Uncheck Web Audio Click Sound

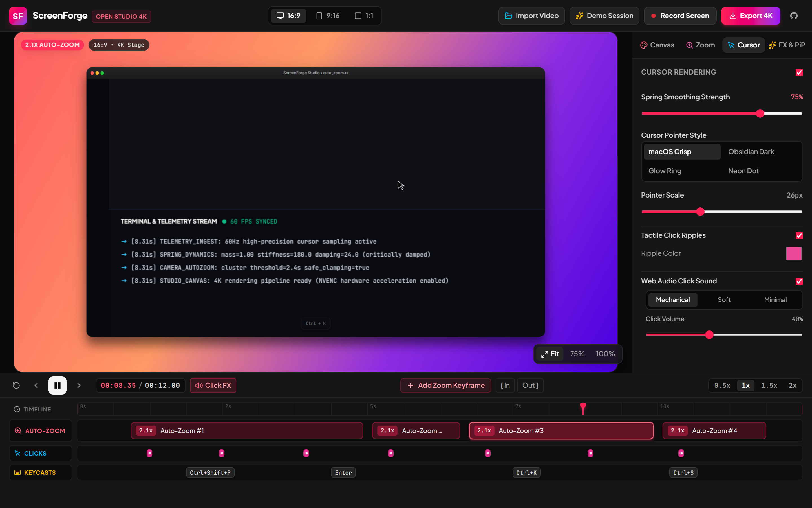tap(799, 281)
